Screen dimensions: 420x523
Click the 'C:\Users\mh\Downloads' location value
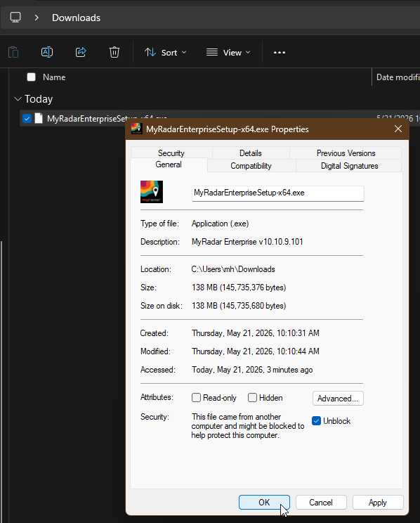pyautogui.click(x=233, y=269)
